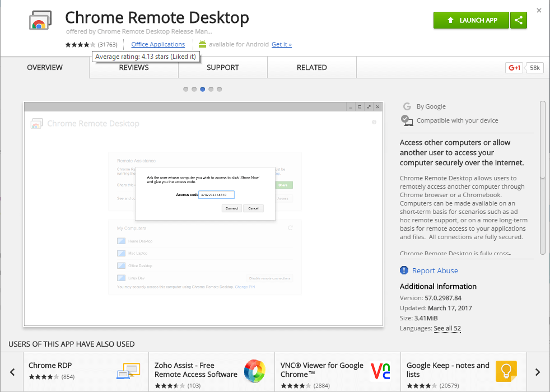Screen dimensions: 550x392
Task: Click the green Share button in preview
Action: (283, 185)
